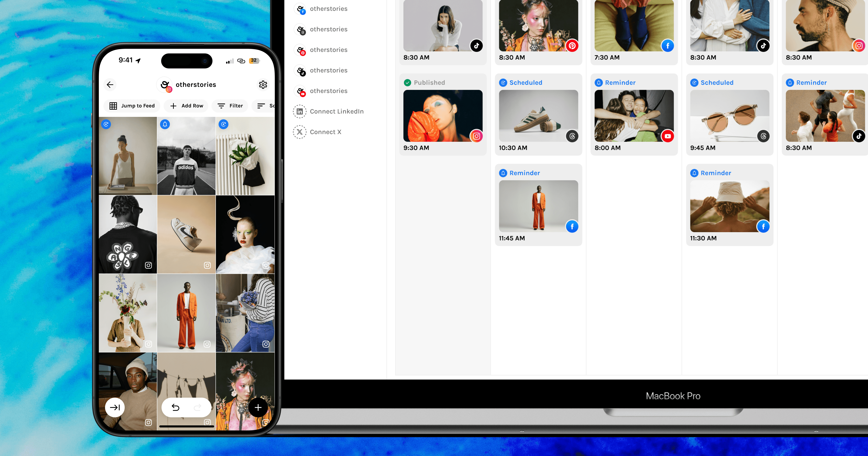Viewport: 868px width, 456px height.
Task: Click the Threads badge on sneaker post
Action: tap(572, 136)
